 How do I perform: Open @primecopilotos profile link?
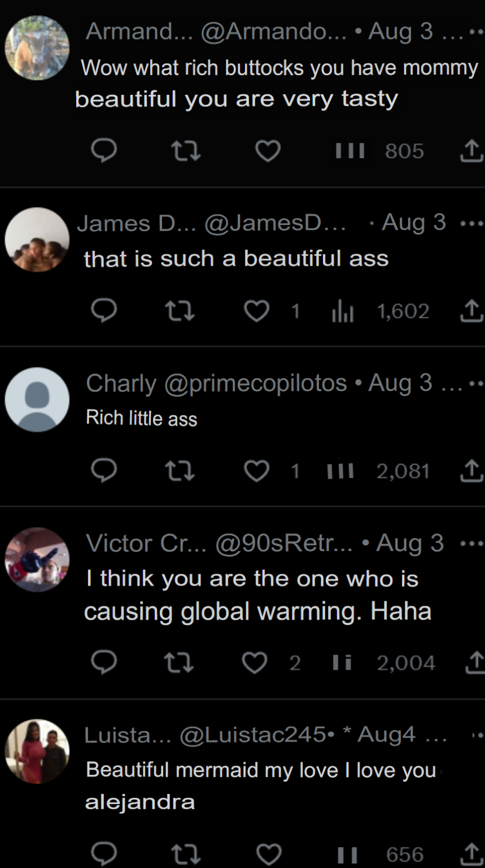pos(255,383)
